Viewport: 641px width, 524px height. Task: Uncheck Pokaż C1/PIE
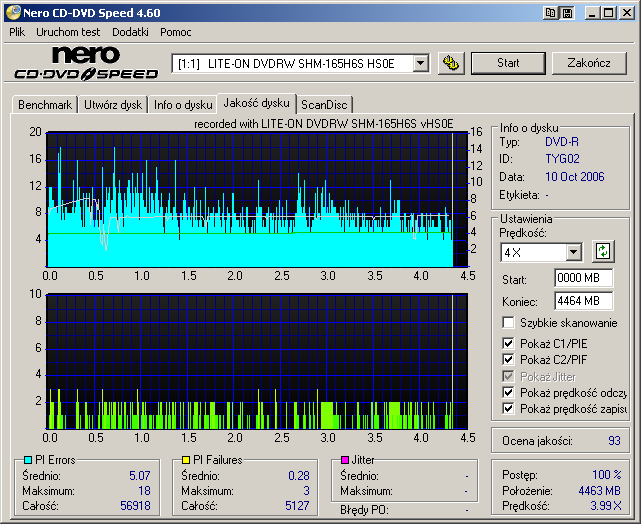pyautogui.click(x=508, y=343)
